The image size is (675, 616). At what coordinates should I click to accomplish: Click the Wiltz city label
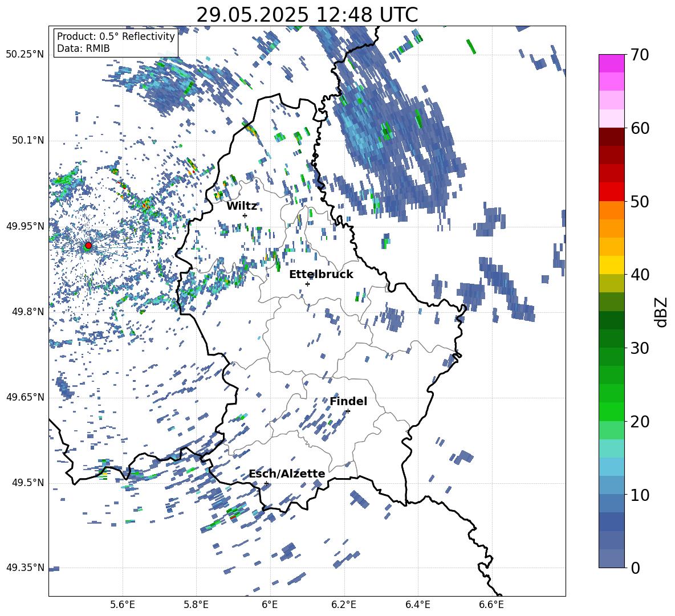tap(242, 206)
